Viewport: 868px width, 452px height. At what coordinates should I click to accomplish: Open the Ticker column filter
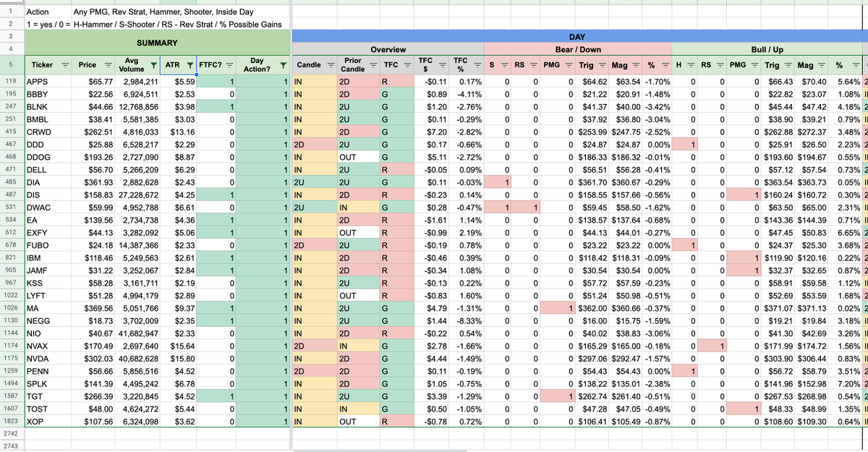point(65,65)
